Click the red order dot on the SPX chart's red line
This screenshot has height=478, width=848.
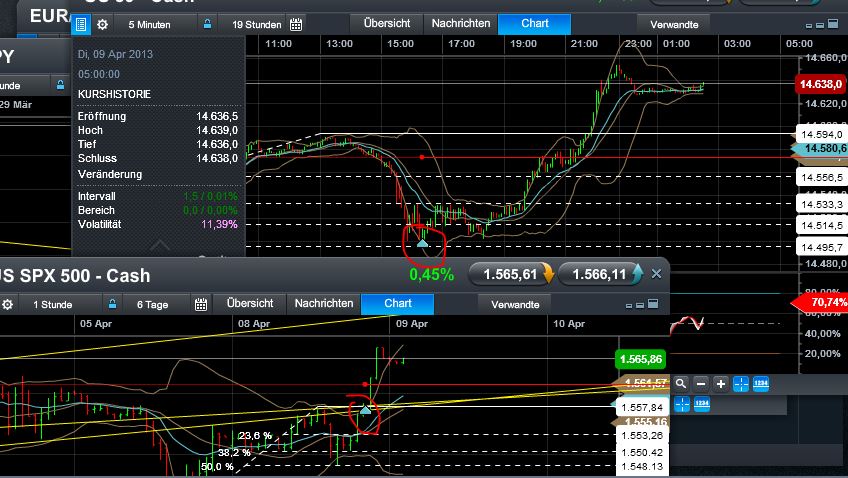(x=365, y=384)
